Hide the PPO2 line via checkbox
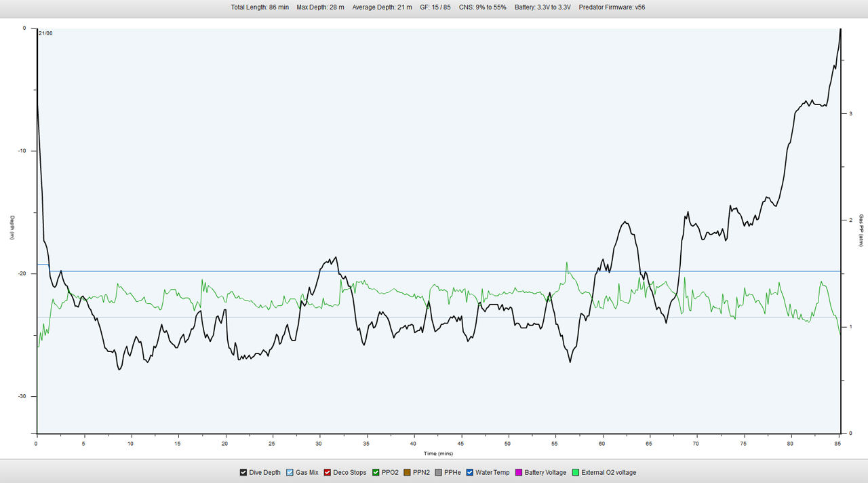 (375, 473)
